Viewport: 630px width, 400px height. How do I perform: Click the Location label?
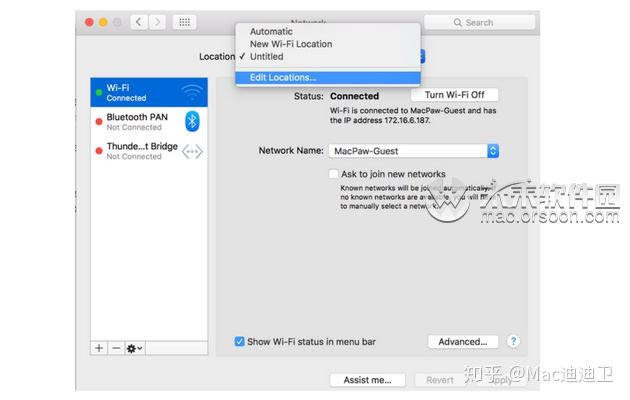217,57
